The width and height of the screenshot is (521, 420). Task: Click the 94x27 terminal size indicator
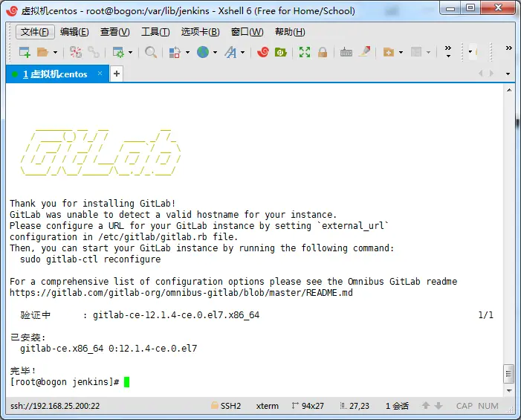[308, 406]
